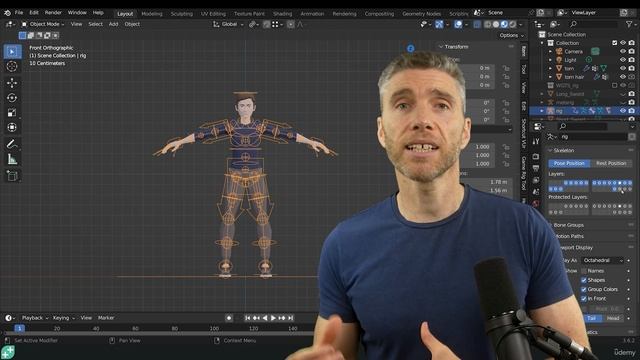The width and height of the screenshot is (640, 360).
Task: Select the Move tool
Action: pos(12,83)
